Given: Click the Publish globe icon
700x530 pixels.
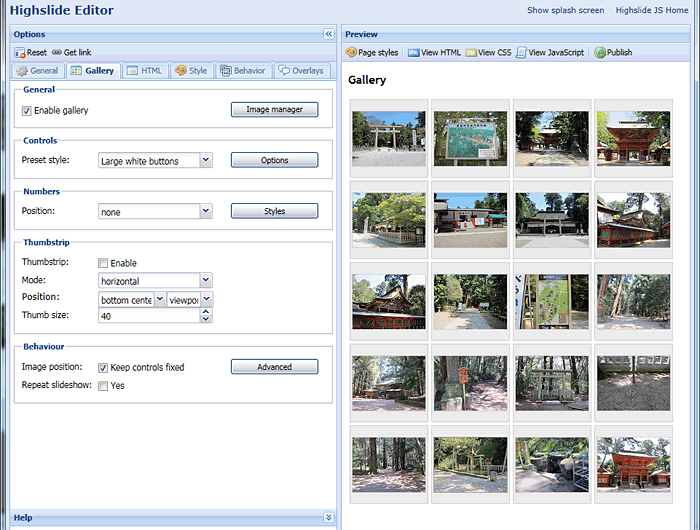Looking at the screenshot, I should [600, 53].
